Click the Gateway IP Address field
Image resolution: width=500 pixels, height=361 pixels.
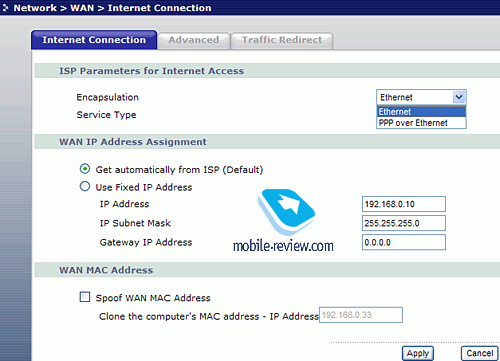click(x=404, y=242)
